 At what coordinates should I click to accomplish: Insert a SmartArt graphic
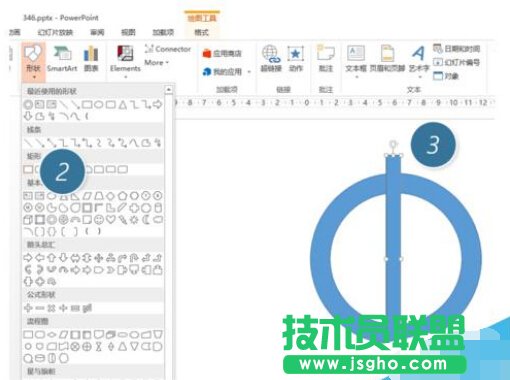coord(62,59)
